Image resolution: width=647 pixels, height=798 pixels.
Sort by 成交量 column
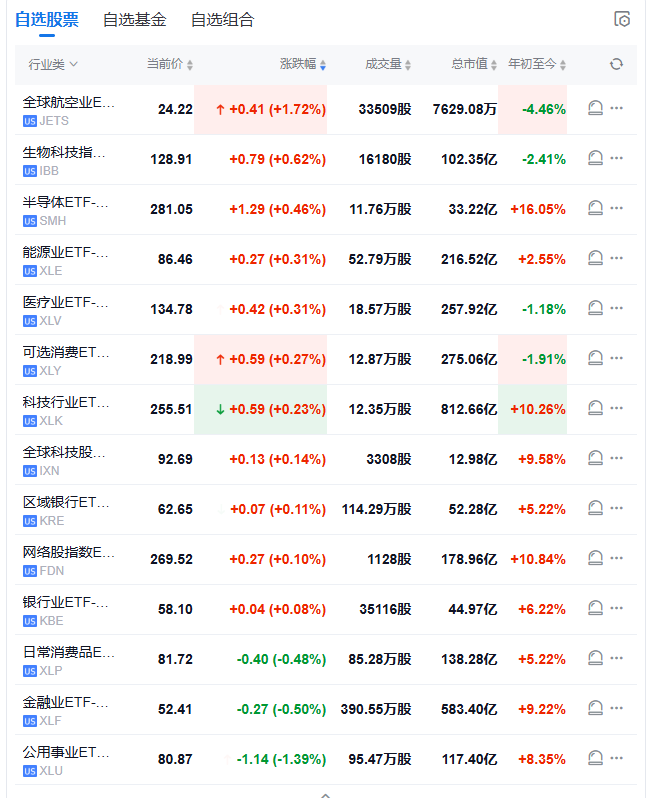(x=388, y=64)
